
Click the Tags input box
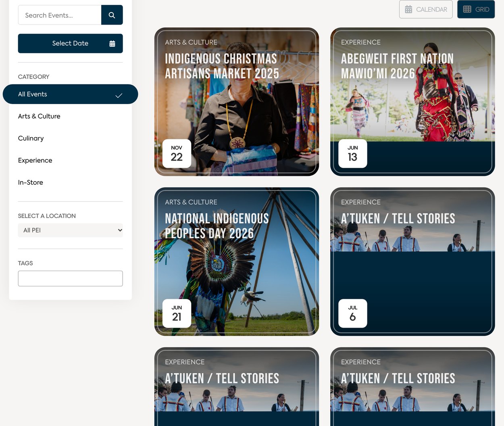[x=70, y=278]
